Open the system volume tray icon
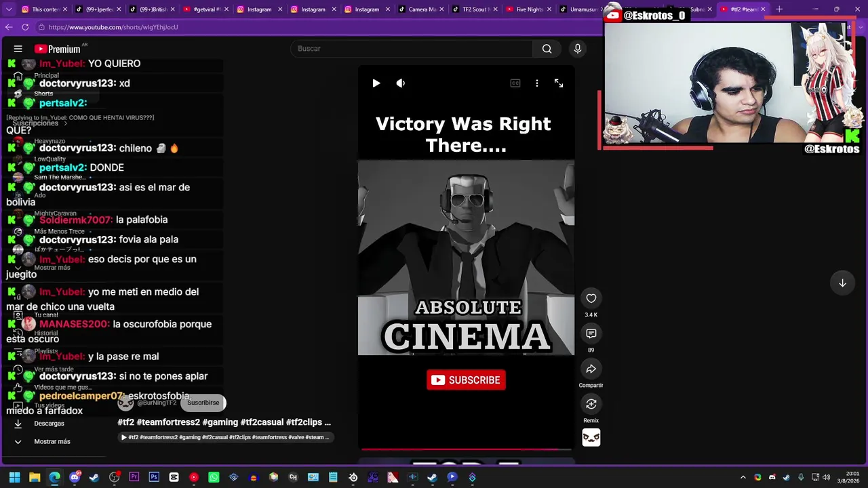The width and height of the screenshot is (868, 488). coord(826,477)
